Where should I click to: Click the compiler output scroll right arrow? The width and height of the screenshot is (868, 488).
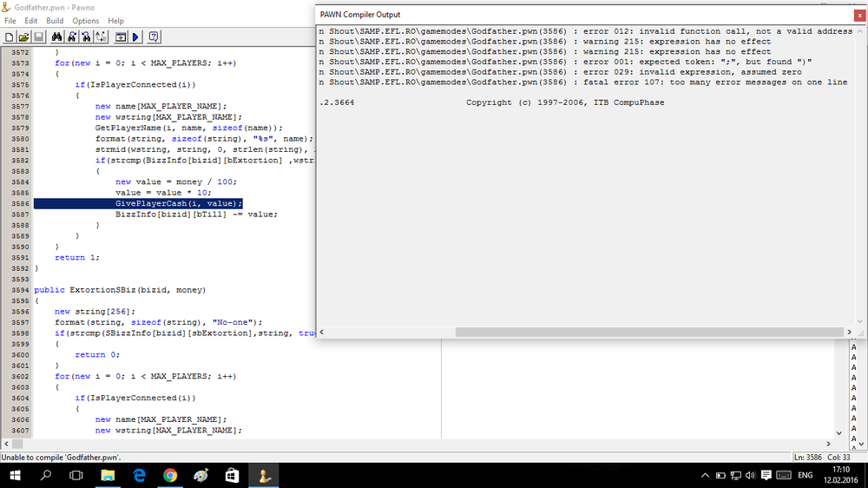click(x=849, y=332)
